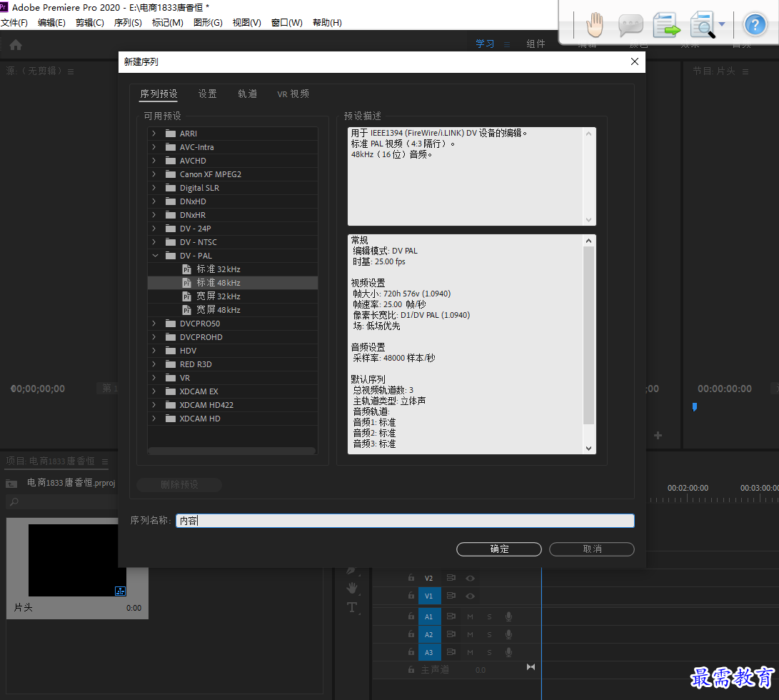
Task: Click A1 track target button
Action: 429,617
